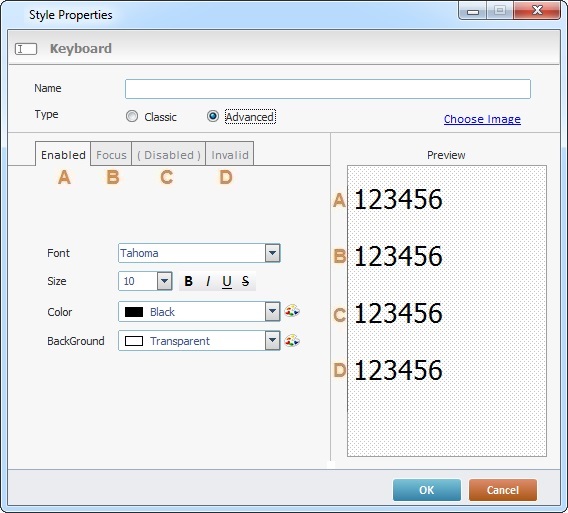The height and width of the screenshot is (513, 568).
Task: Open custom palette for Color
Action: [292, 311]
